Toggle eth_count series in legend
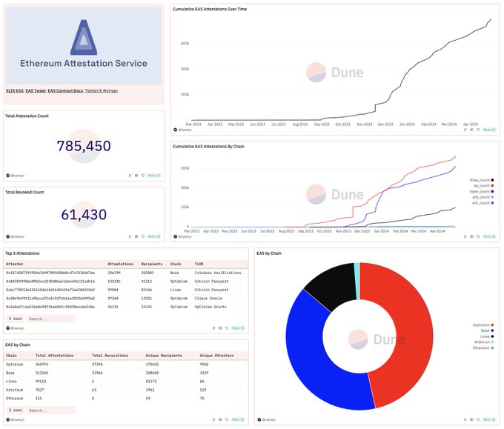 pyautogui.click(x=483, y=203)
